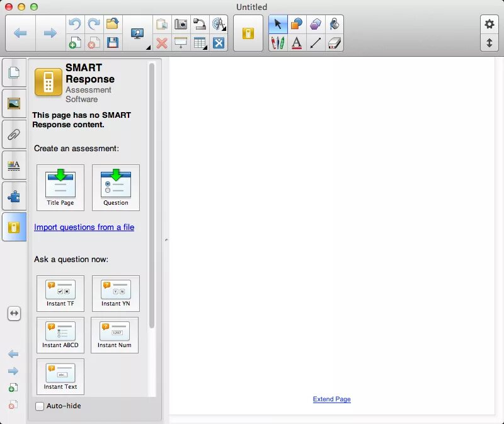
Task: Create a Question assessment
Action: pos(116,188)
